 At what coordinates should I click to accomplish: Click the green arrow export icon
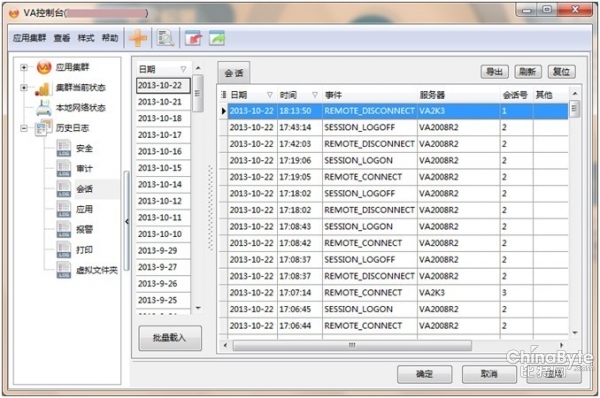coord(217,38)
